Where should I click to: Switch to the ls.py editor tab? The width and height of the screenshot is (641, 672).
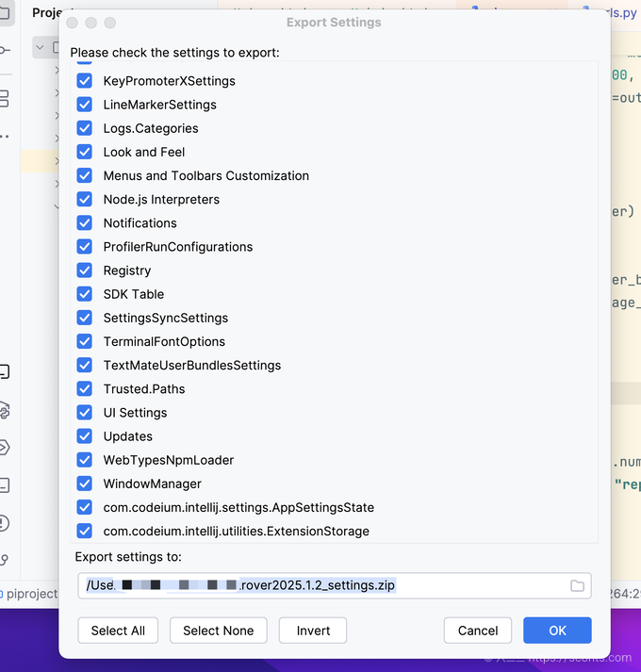[x=622, y=13]
